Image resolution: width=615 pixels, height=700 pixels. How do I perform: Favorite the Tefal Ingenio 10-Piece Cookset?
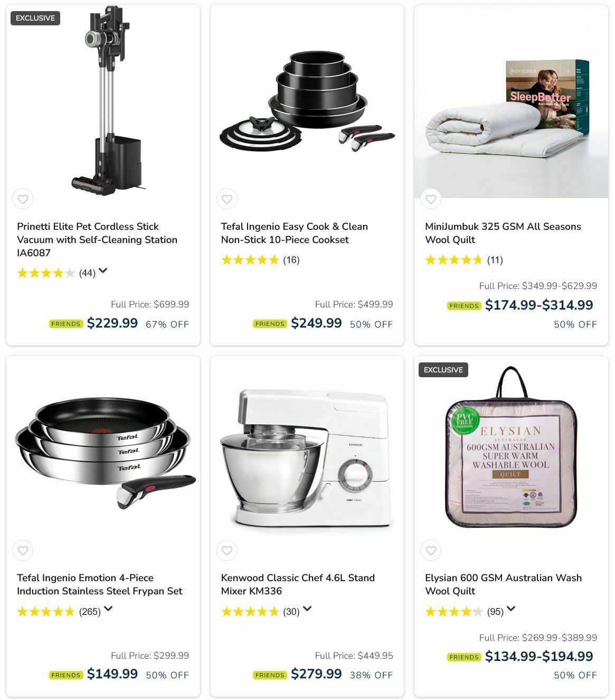(x=227, y=199)
